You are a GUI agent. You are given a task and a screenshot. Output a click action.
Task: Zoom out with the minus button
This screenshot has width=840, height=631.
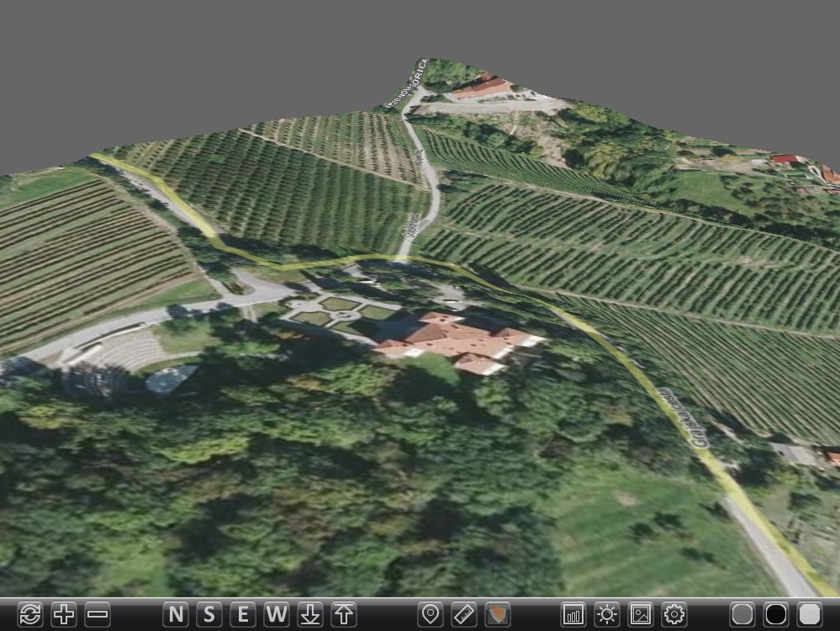pyautogui.click(x=98, y=614)
